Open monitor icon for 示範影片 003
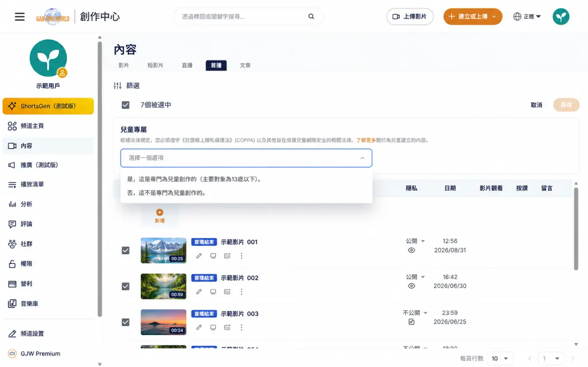 coord(213,327)
